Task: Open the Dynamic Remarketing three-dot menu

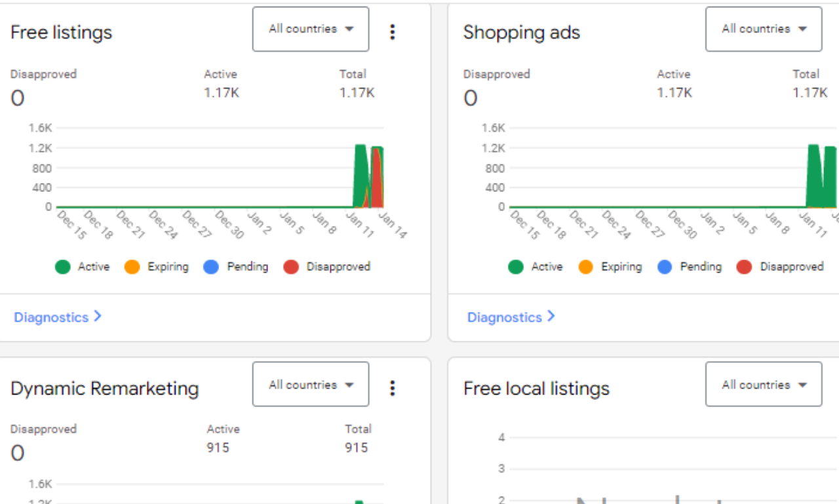Action: [393, 388]
